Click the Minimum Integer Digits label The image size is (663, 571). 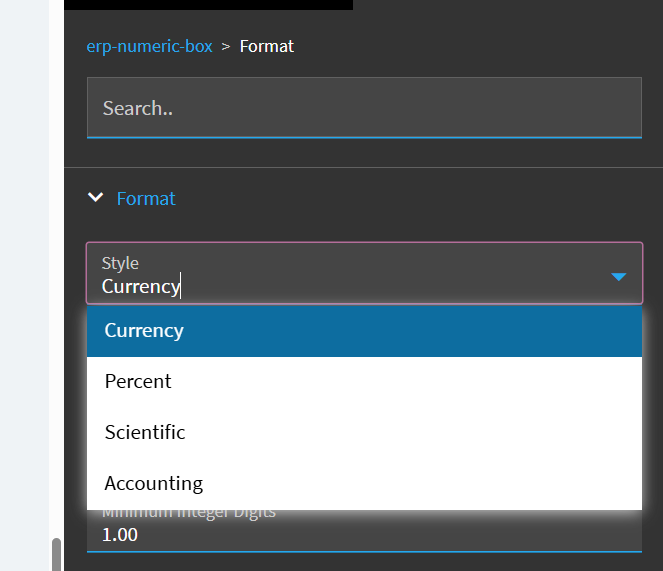[188, 513]
